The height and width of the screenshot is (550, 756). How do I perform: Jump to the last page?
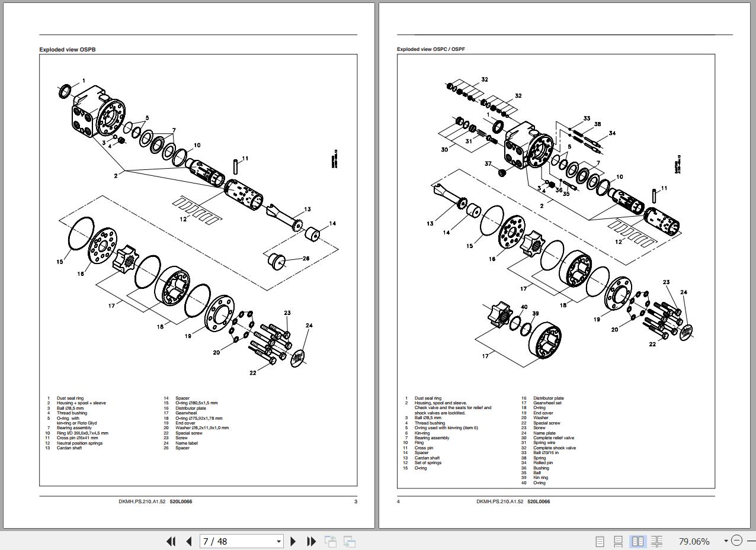tap(312, 541)
